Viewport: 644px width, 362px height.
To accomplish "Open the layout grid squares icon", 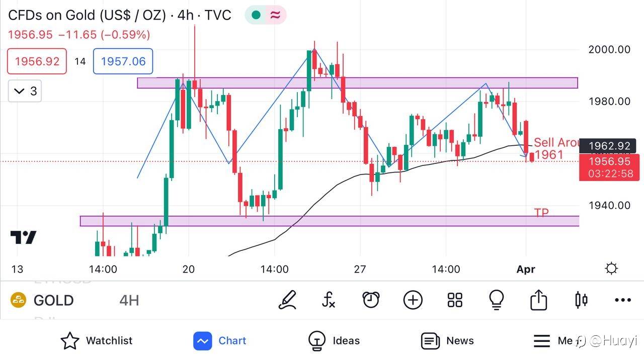I will click(x=455, y=300).
